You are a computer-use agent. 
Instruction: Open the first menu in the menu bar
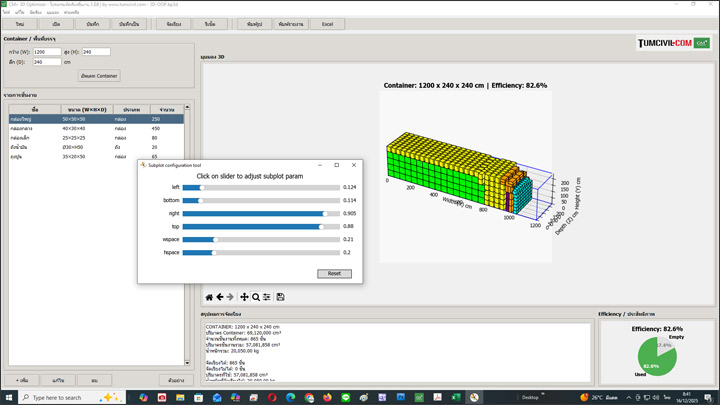pyautogui.click(x=6, y=12)
